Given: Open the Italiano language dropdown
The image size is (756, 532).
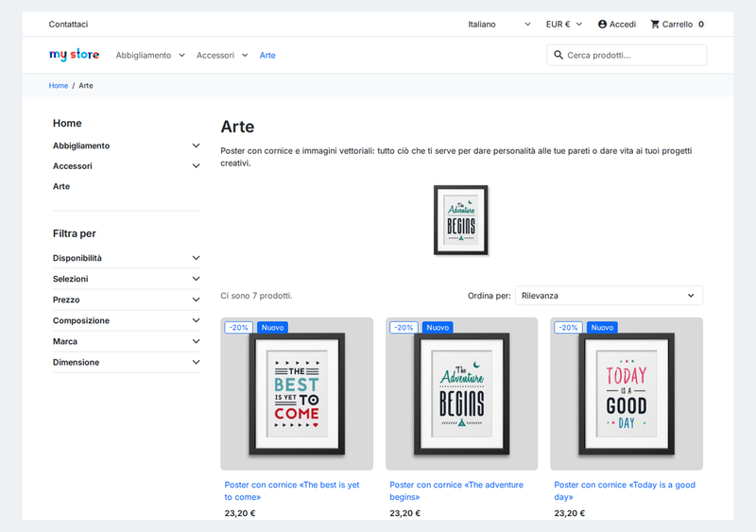Looking at the screenshot, I should point(499,25).
